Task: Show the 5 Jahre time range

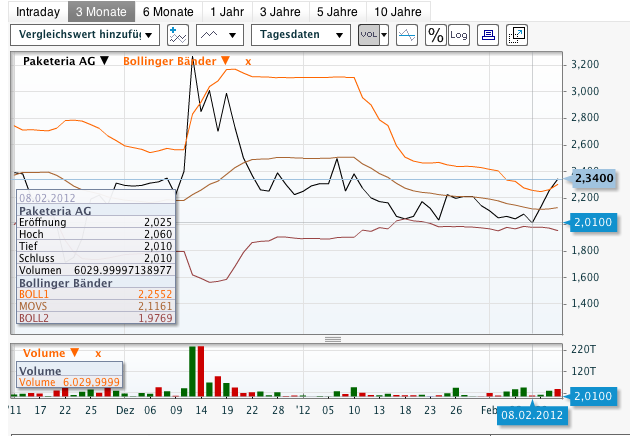Action: (x=338, y=12)
